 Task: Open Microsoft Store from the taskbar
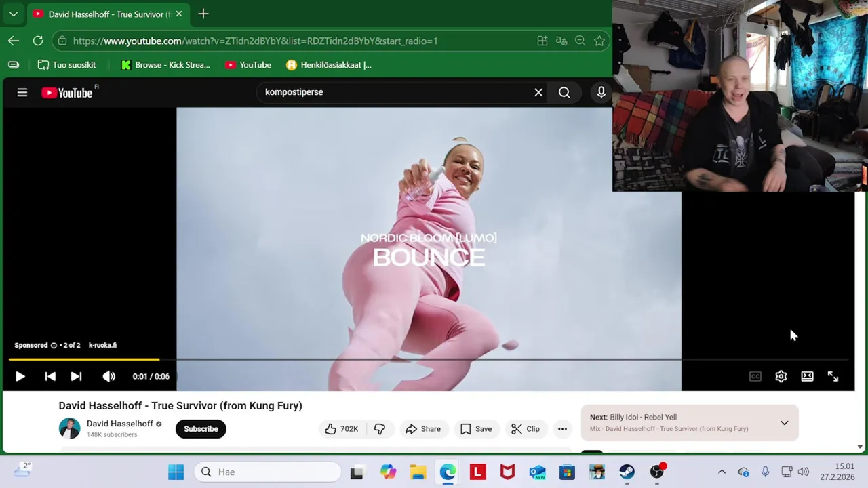pyautogui.click(x=567, y=472)
